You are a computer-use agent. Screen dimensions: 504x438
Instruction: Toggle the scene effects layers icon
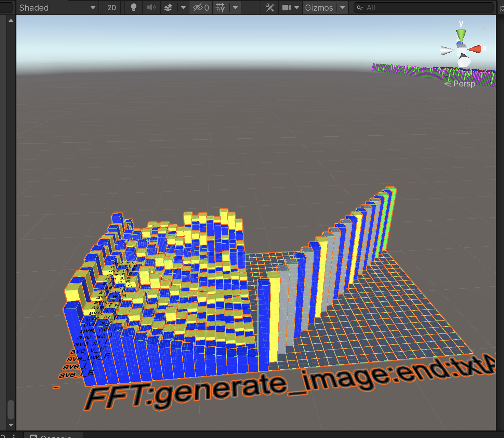tap(168, 8)
